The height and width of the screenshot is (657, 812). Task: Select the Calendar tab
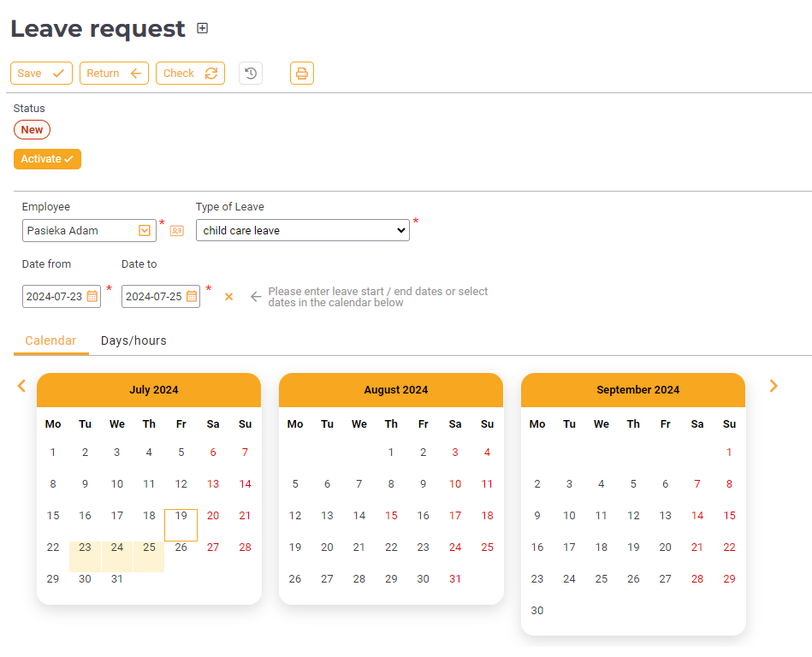point(50,340)
